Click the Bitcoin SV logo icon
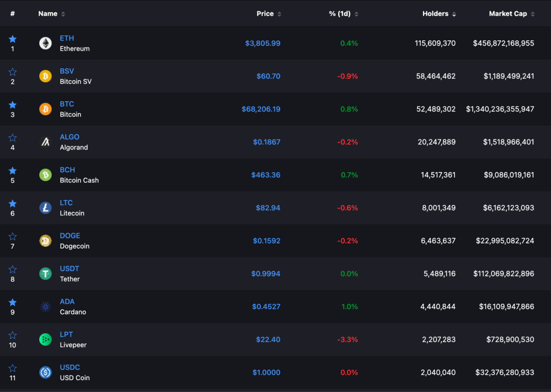 [45, 76]
